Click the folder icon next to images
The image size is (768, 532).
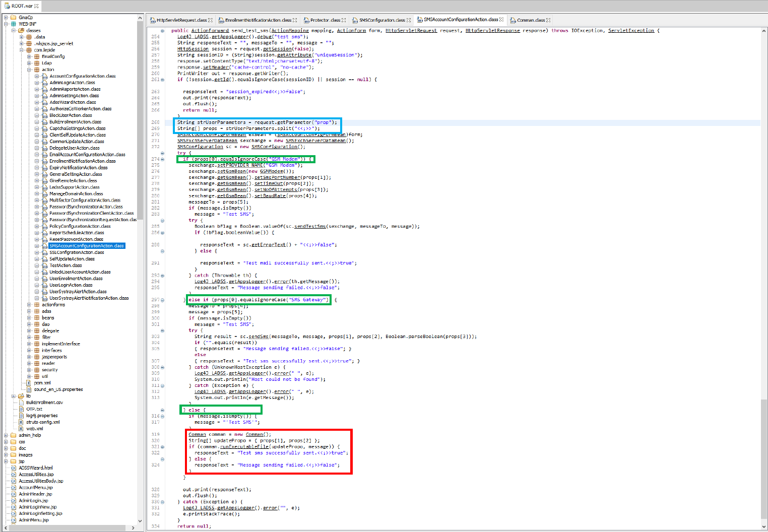pyautogui.click(x=14, y=455)
